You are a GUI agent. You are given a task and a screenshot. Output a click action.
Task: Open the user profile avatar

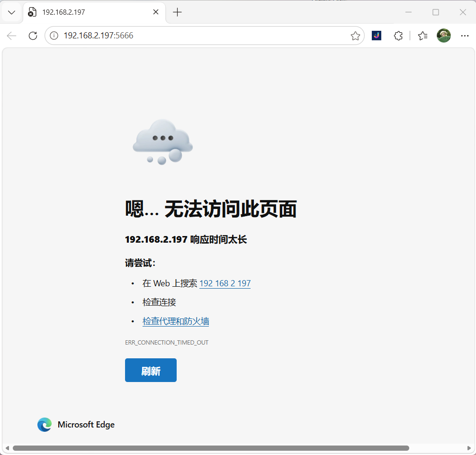coord(443,36)
